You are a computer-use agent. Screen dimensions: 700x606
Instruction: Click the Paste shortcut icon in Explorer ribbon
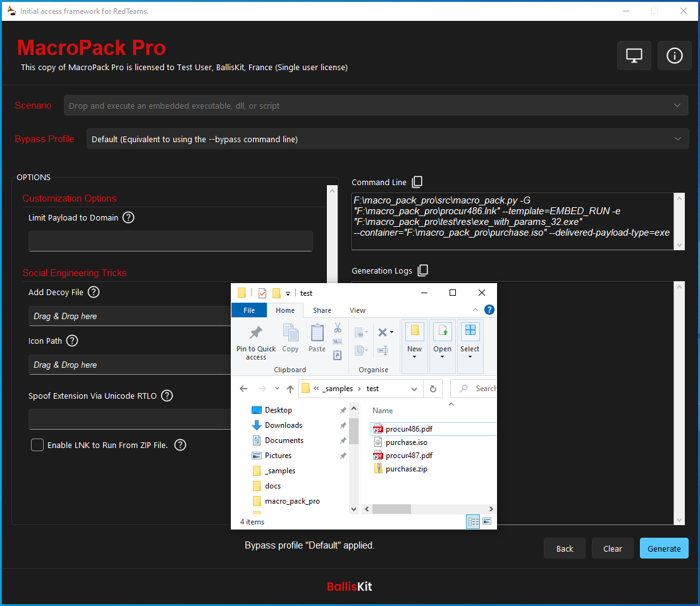338,355
